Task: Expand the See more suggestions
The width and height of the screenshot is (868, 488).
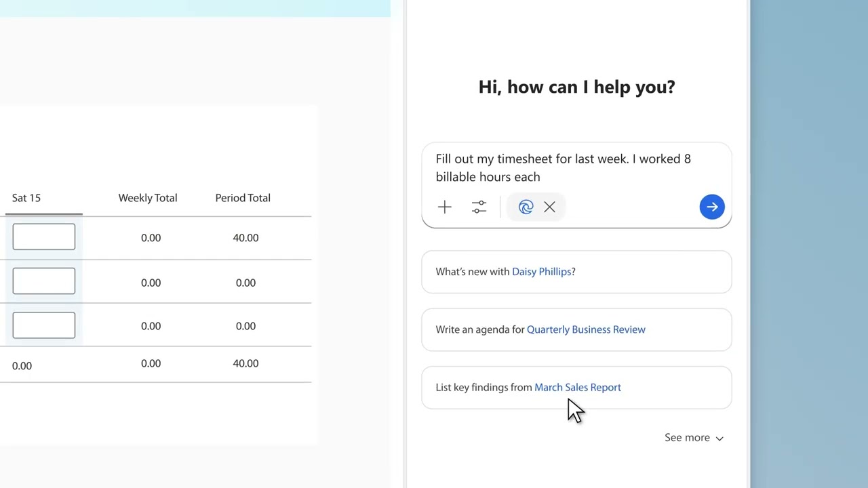Action: [687, 438]
